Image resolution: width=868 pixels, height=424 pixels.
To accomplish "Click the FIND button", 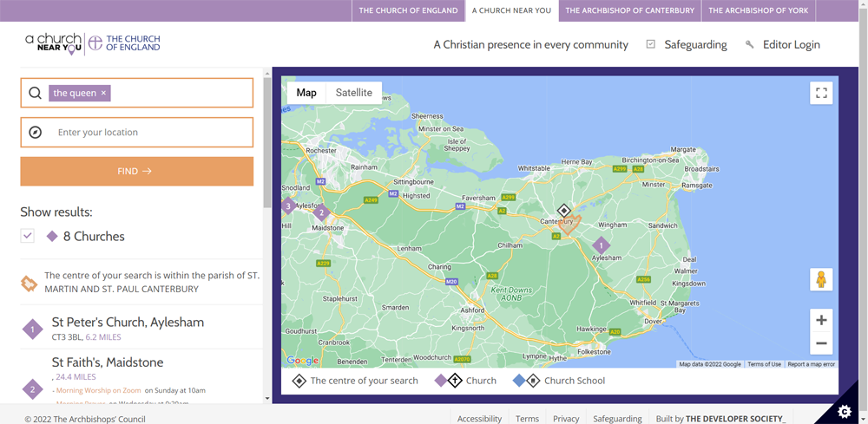I will click(137, 172).
